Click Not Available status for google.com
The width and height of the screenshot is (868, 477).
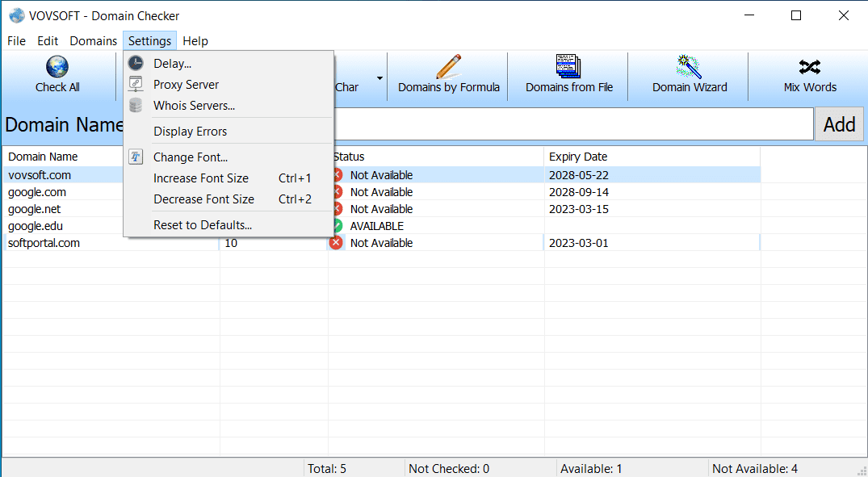point(381,192)
